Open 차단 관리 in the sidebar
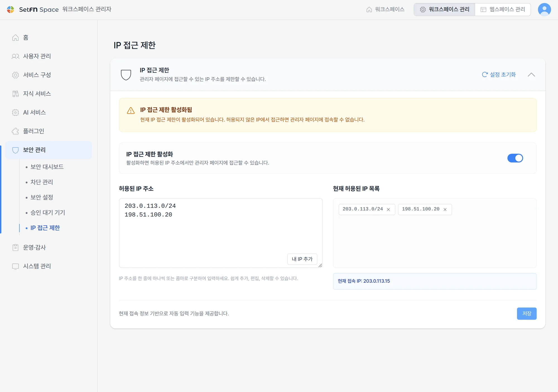This screenshot has height=392, width=558. click(42, 182)
